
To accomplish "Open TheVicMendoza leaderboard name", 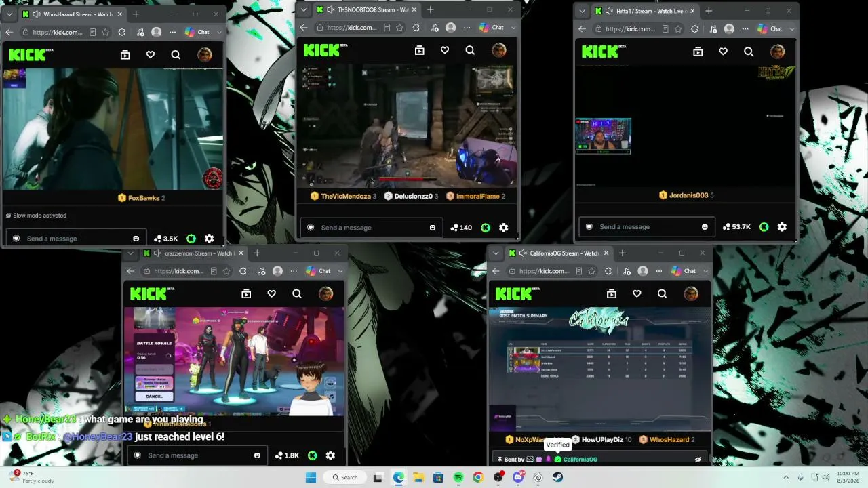I will 346,196.
